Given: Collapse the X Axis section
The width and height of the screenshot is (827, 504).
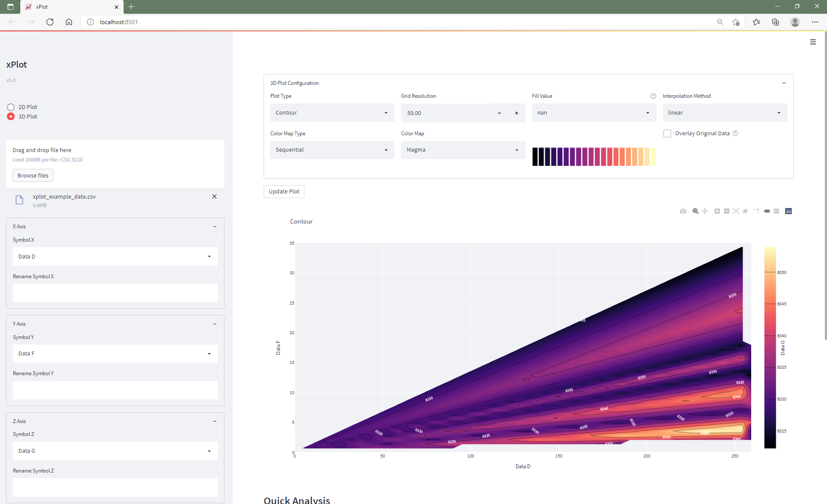Looking at the screenshot, I should tap(215, 227).
